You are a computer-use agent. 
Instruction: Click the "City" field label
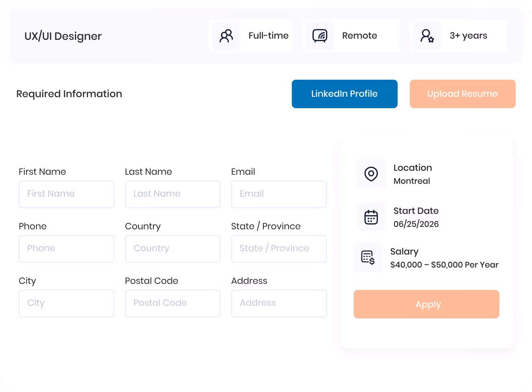(27, 281)
